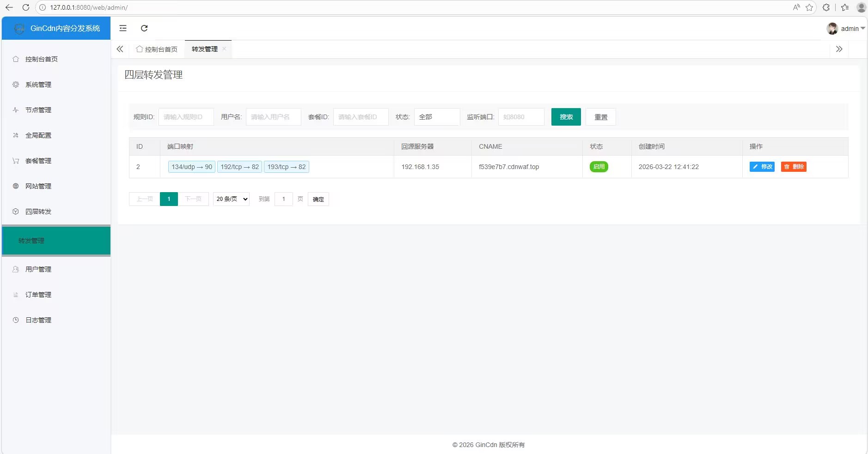Click the admin user avatar
Viewport: 868px width, 454px height.
832,29
